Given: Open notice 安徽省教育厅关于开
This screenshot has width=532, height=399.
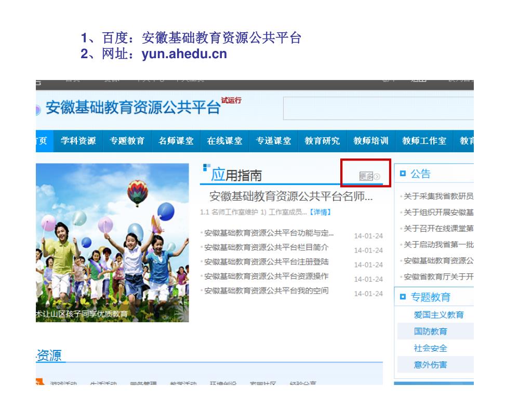Looking at the screenshot, I should point(438,276).
